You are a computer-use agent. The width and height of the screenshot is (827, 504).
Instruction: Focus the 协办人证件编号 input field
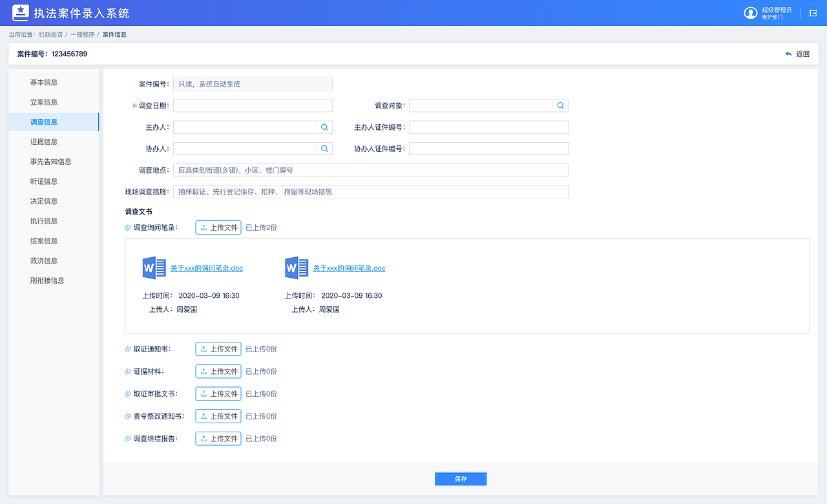click(488, 149)
